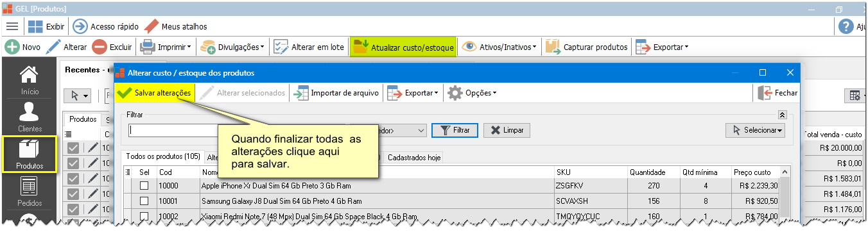Expand the Opções dropdown
This screenshot has height=232, width=868.
coord(472,93)
